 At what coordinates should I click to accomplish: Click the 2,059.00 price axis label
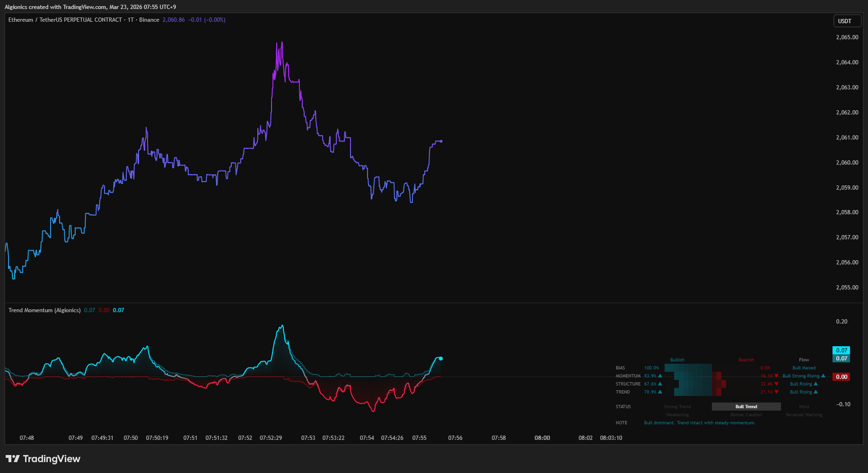847,188
